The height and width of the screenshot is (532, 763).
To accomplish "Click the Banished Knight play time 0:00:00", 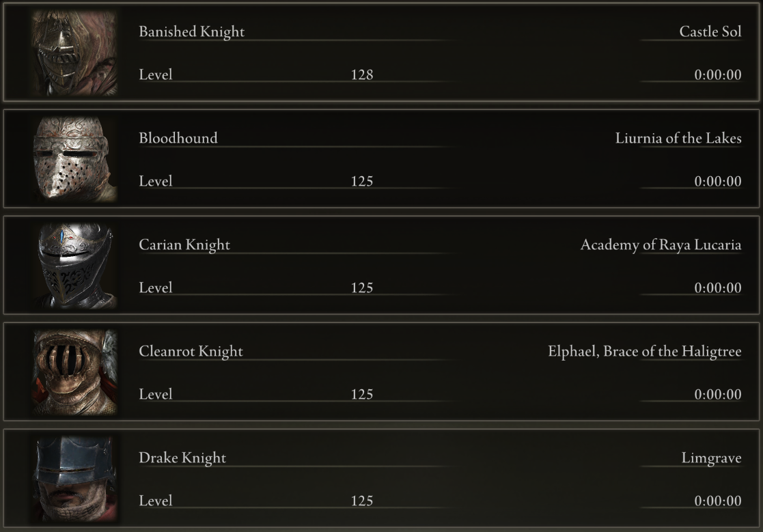I will [x=718, y=74].
